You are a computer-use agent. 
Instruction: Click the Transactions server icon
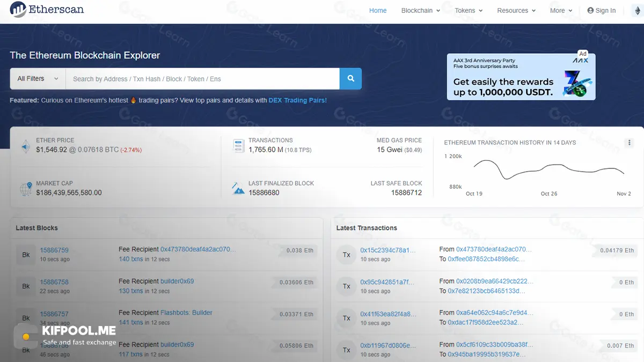239,145
